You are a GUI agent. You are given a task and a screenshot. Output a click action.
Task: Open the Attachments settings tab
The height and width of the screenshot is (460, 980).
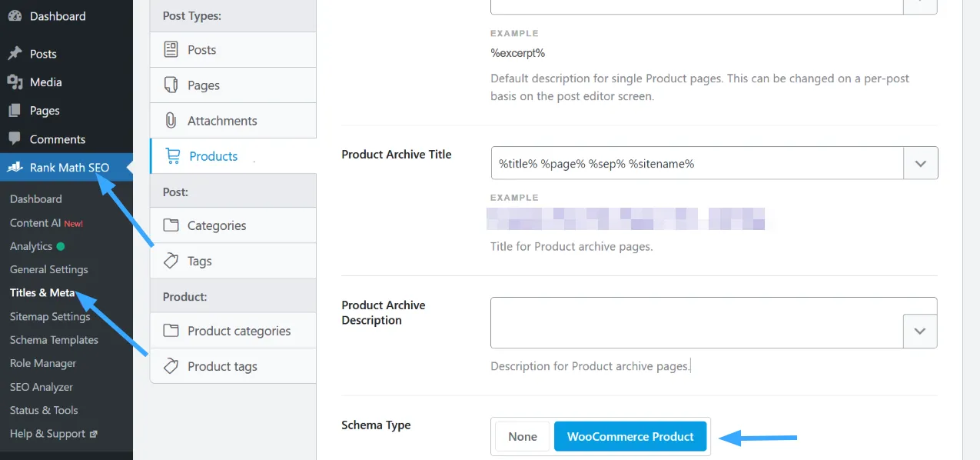[233, 121]
